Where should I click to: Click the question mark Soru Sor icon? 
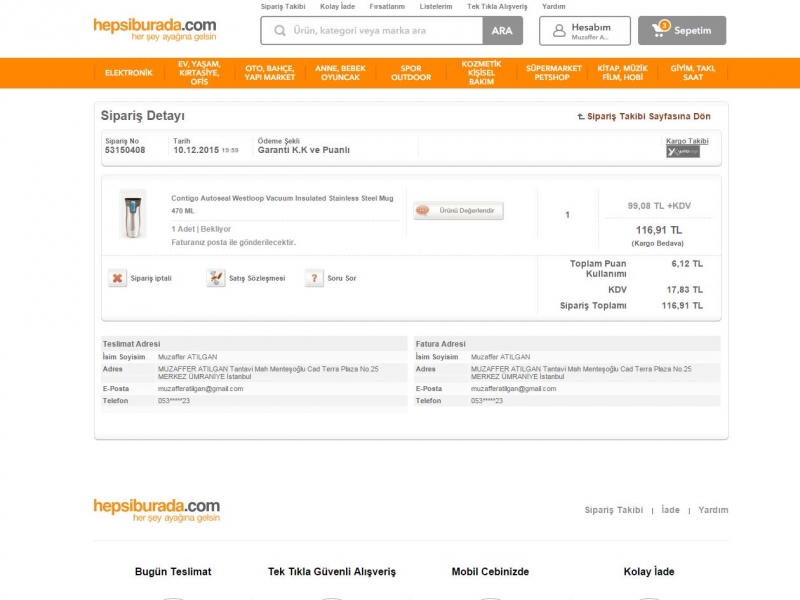coord(314,278)
